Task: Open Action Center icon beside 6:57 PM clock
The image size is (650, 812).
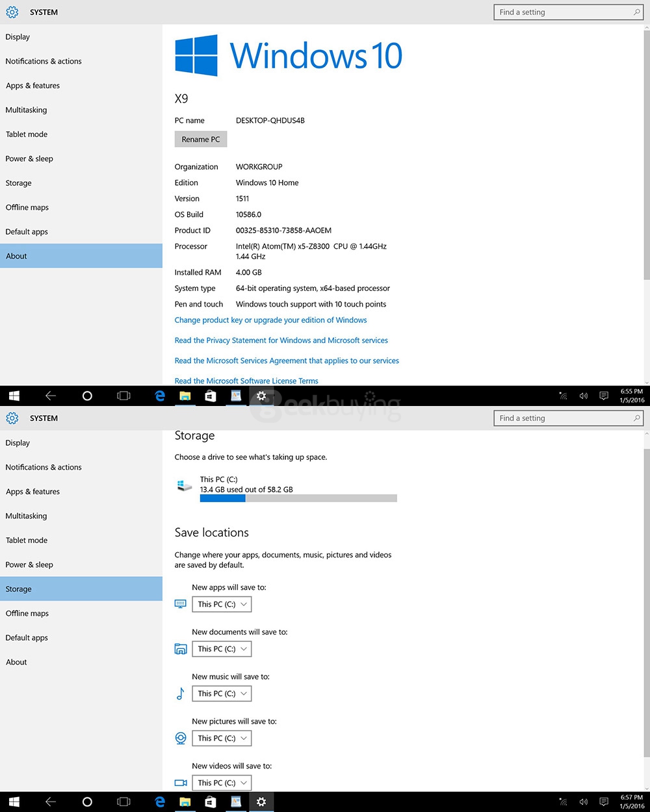Action: pyautogui.click(x=604, y=802)
